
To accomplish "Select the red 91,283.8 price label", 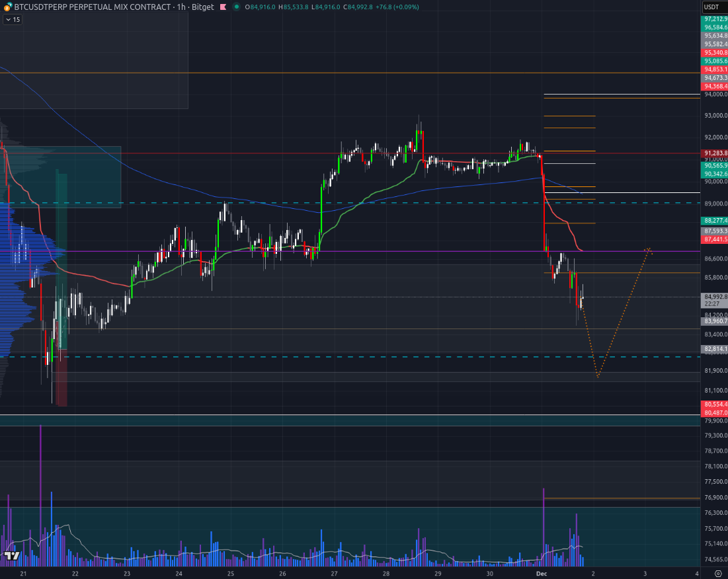I will click(x=715, y=153).
